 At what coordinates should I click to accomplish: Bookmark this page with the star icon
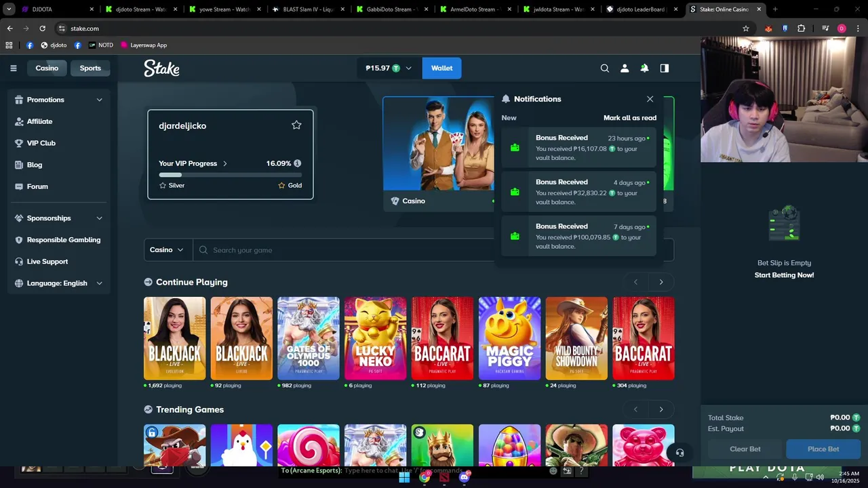746,28
